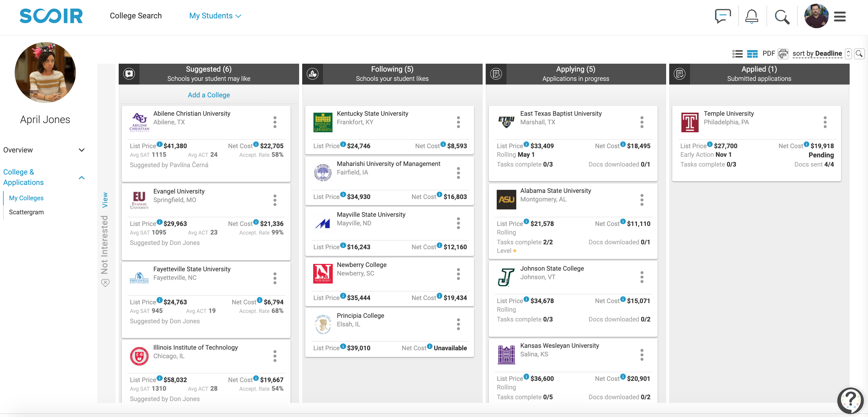Image resolution: width=868 pixels, height=417 pixels.
Task: Select Scattergram in sidebar
Action: click(x=26, y=212)
